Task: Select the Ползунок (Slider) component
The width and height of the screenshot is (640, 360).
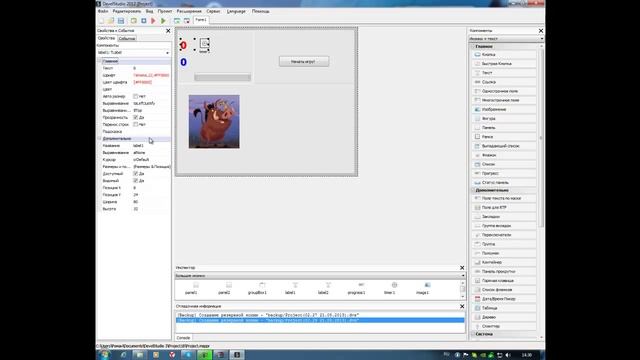Action: point(504,253)
